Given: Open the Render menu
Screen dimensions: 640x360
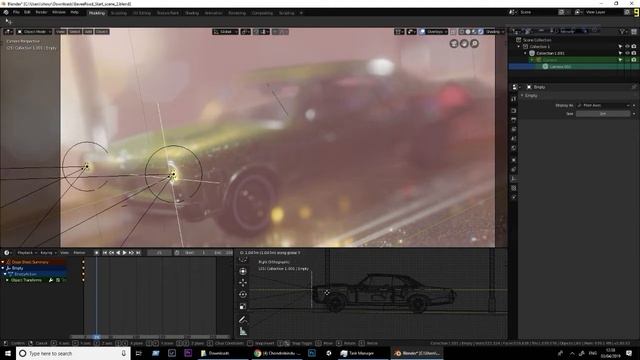Looking at the screenshot, I should [x=41, y=12].
